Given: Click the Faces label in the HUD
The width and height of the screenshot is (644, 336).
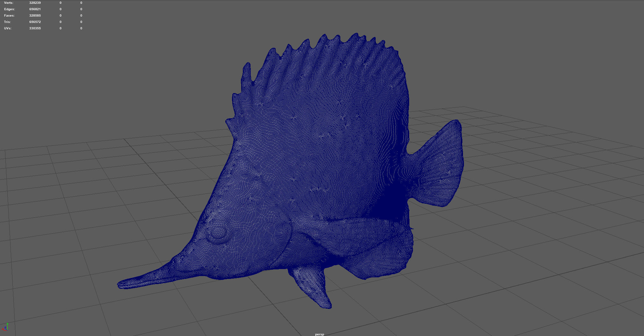Looking at the screenshot, I should [x=9, y=15].
